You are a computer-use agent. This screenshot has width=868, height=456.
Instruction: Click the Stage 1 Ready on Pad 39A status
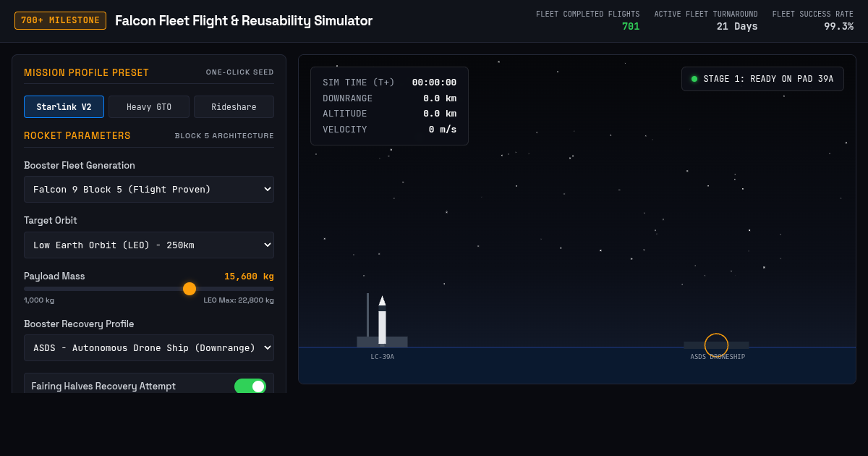point(762,79)
